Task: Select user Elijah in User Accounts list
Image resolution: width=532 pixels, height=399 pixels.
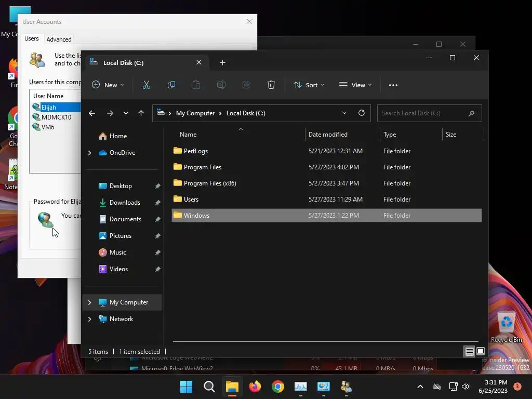Action: 56,108
